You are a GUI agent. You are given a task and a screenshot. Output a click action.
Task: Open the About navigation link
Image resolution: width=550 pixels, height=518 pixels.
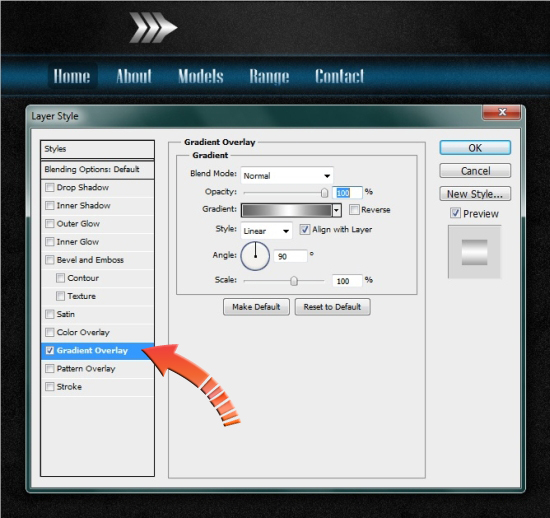coord(134,76)
